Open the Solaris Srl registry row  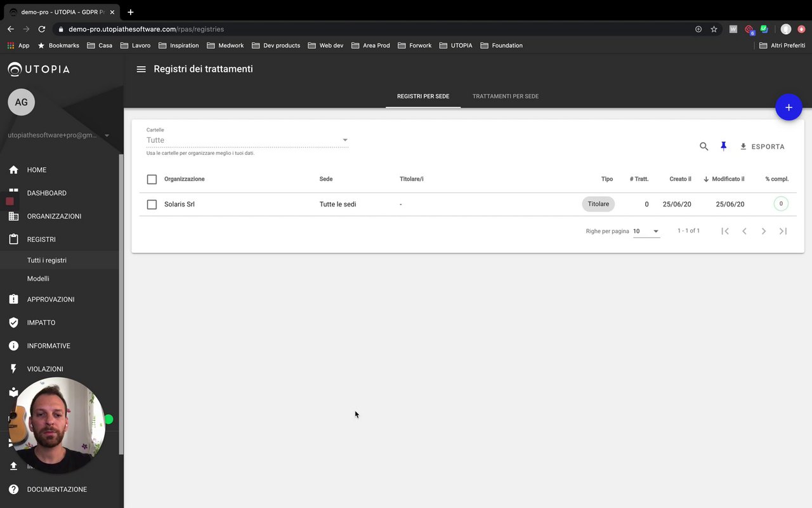tap(468, 204)
